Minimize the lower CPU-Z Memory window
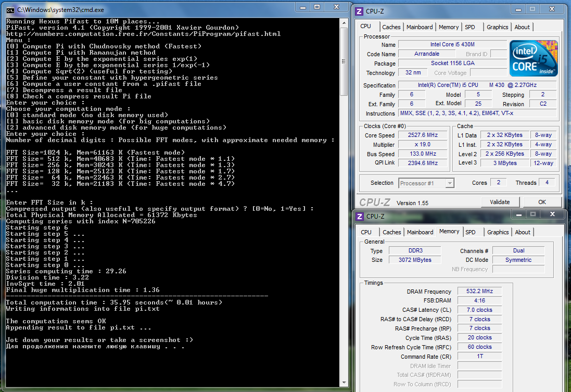Screen dimensions: 571x392 click(519, 214)
